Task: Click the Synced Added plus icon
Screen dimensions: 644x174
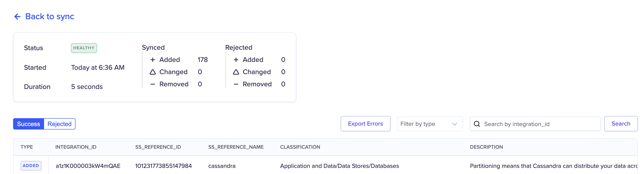Action: pyautogui.click(x=152, y=60)
